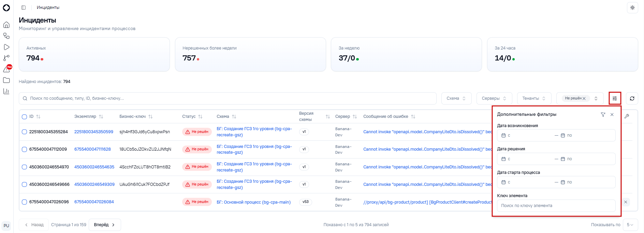
Task: Open the rows per page dropdown showing 5
Action: [630, 225]
